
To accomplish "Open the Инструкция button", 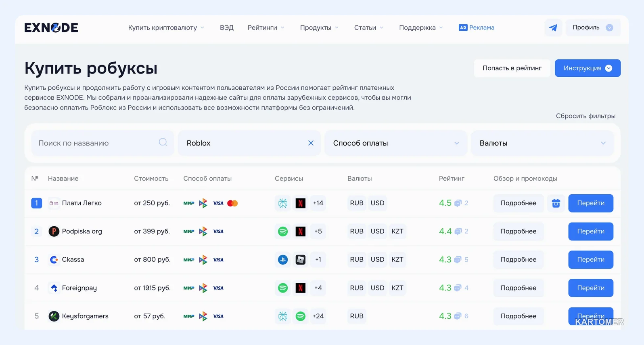I will (x=588, y=68).
